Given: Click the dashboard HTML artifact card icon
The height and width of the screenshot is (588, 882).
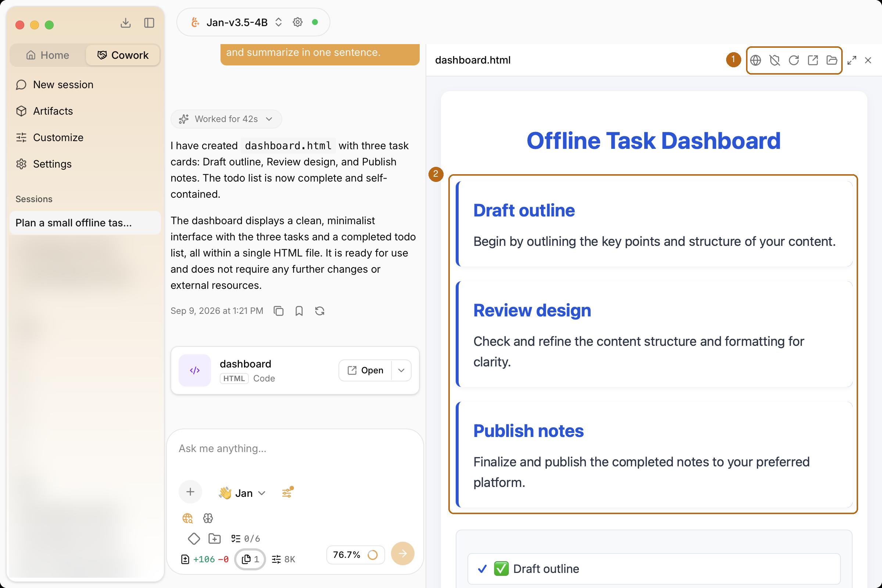Looking at the screenshot, I should tap(195, 370).
